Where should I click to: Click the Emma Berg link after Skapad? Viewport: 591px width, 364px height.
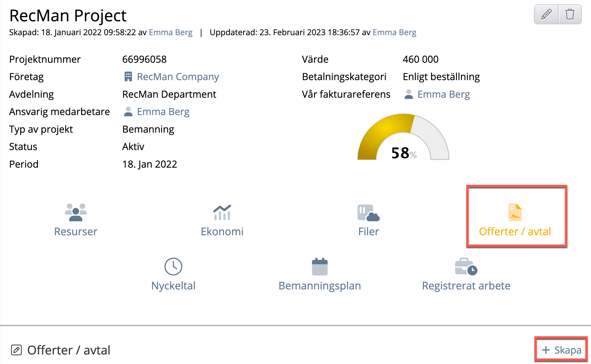[171, 32]
